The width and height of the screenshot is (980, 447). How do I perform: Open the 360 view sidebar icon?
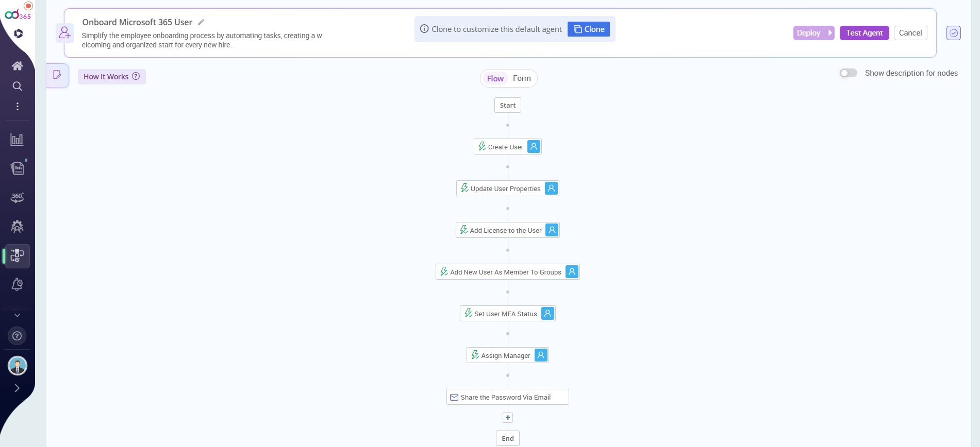tap(17, 198)
